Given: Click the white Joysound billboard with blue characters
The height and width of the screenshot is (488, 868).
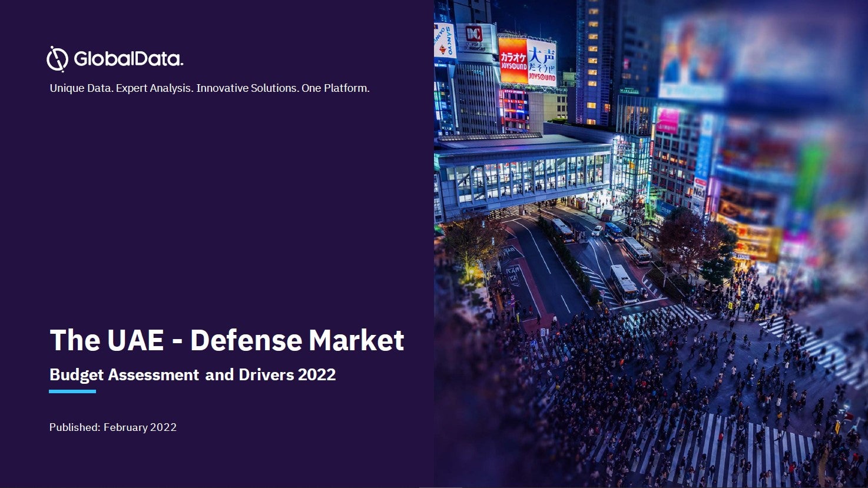Looking at the screenshot, I should coord(542,63).
